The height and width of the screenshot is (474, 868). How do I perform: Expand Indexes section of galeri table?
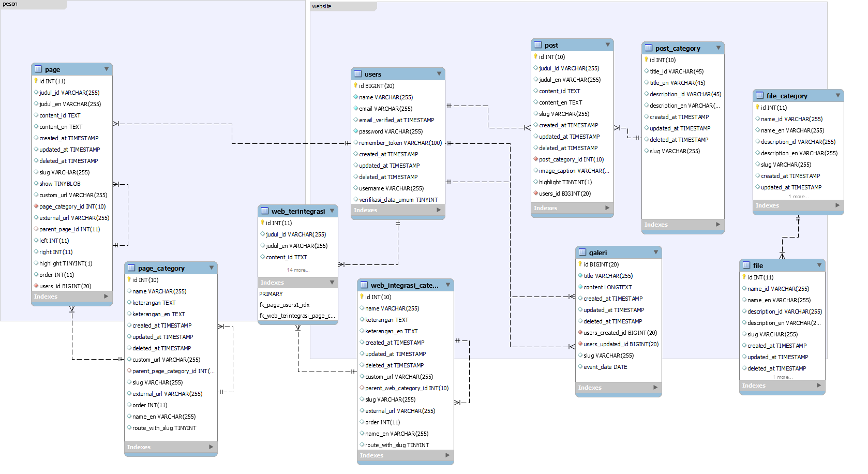(x=655, y=388)
